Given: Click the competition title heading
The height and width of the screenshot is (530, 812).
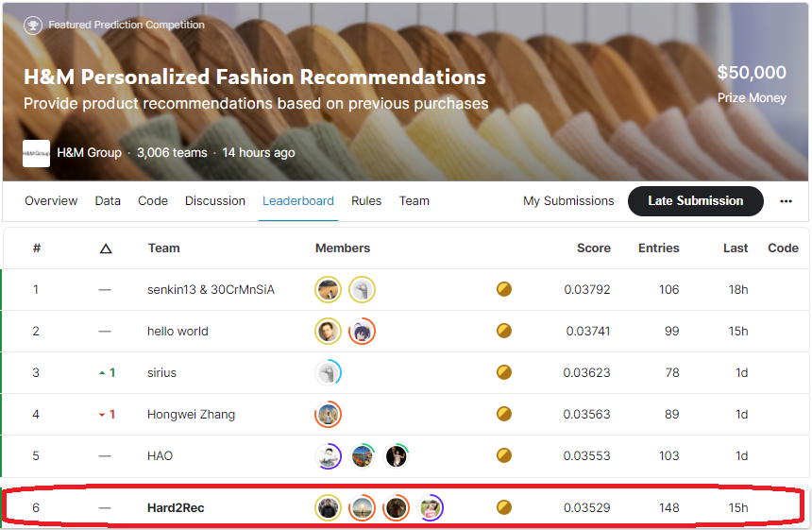Looking at the screenshot, I should point(255,77).
